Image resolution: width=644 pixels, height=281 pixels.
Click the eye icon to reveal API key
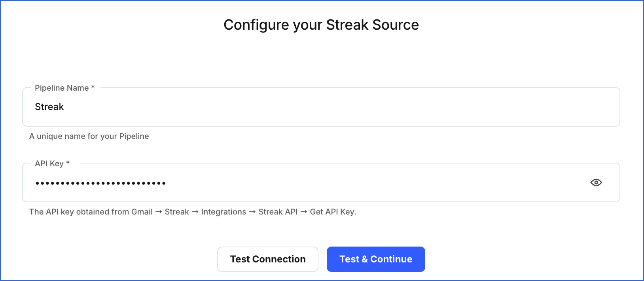pos(596,182)
